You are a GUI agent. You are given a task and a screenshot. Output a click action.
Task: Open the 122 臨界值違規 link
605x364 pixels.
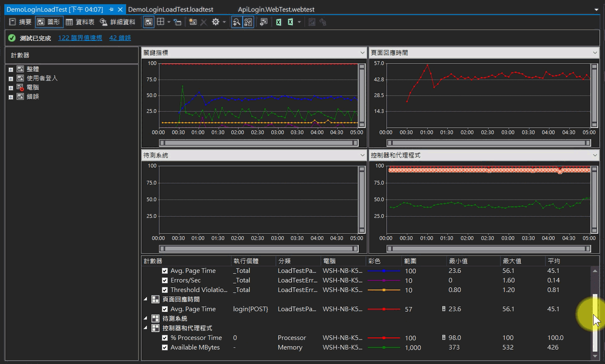[80, 38]
